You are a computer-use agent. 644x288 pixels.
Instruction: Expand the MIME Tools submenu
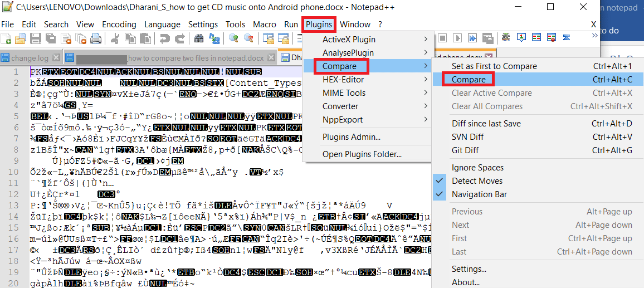click(368, 93)
